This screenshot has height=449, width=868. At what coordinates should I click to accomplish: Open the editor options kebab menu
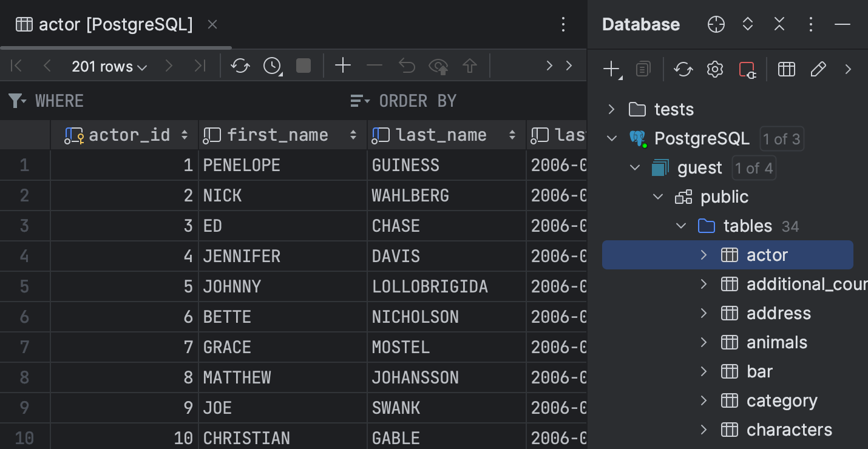(563, 24)
